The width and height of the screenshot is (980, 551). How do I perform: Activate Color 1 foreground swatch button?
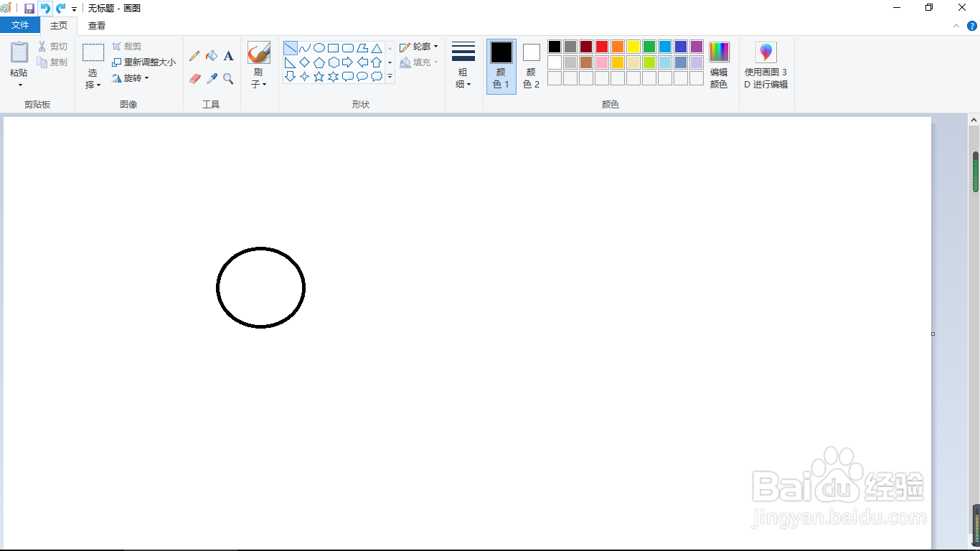point(501,66)
